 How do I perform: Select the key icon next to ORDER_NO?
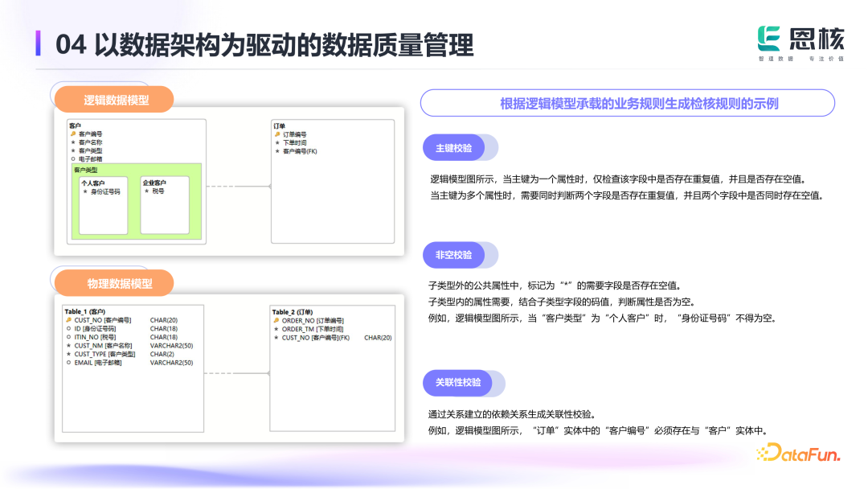point(276,320)
